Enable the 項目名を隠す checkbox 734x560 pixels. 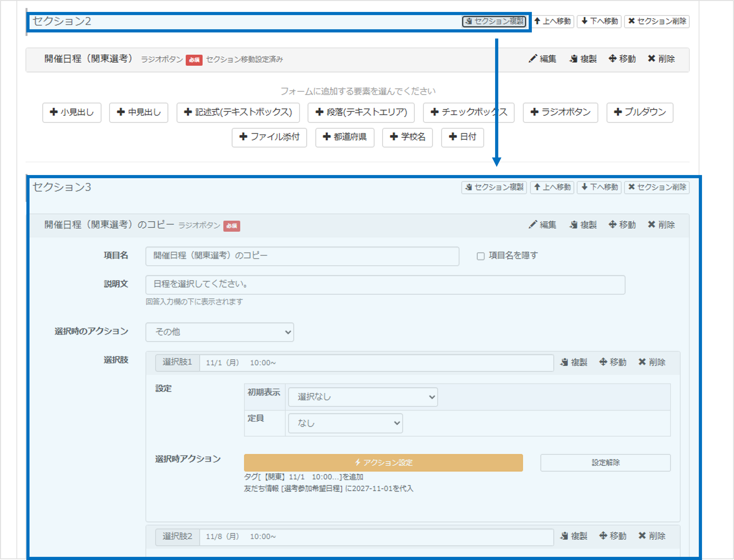coord(480,256)
